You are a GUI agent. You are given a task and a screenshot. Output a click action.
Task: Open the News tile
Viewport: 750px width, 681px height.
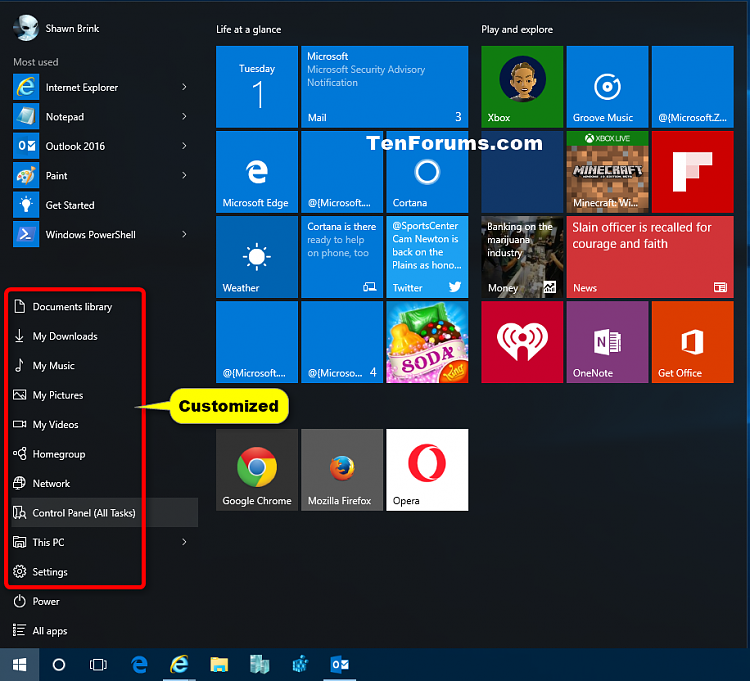(650, 257)
